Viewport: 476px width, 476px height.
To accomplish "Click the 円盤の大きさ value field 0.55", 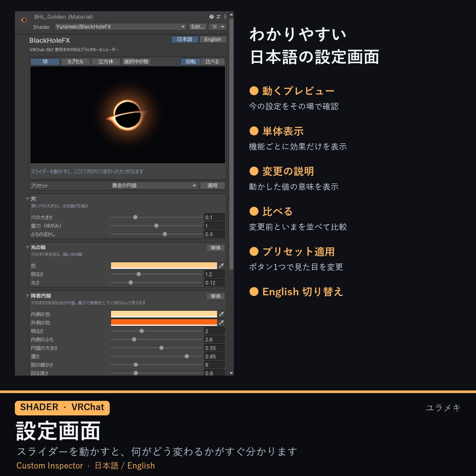I will click(x=214, y=348).
